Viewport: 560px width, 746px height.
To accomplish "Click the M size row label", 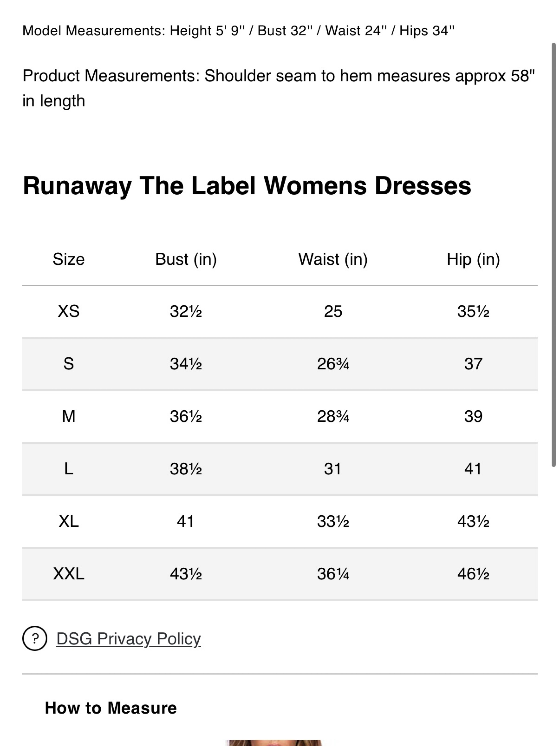I will (x=68, y=416).
